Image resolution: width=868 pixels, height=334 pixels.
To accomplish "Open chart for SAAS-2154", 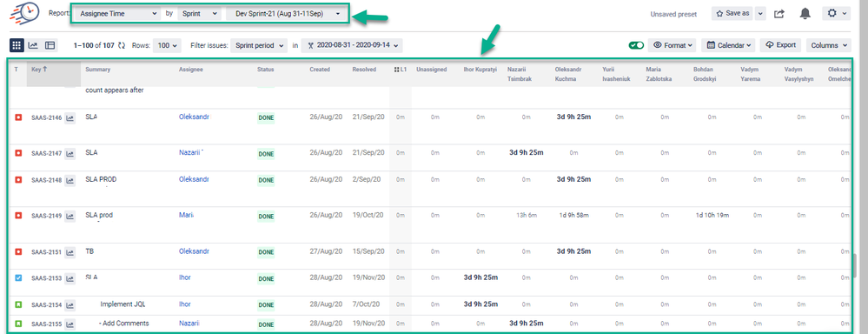I will coord(70,304).
